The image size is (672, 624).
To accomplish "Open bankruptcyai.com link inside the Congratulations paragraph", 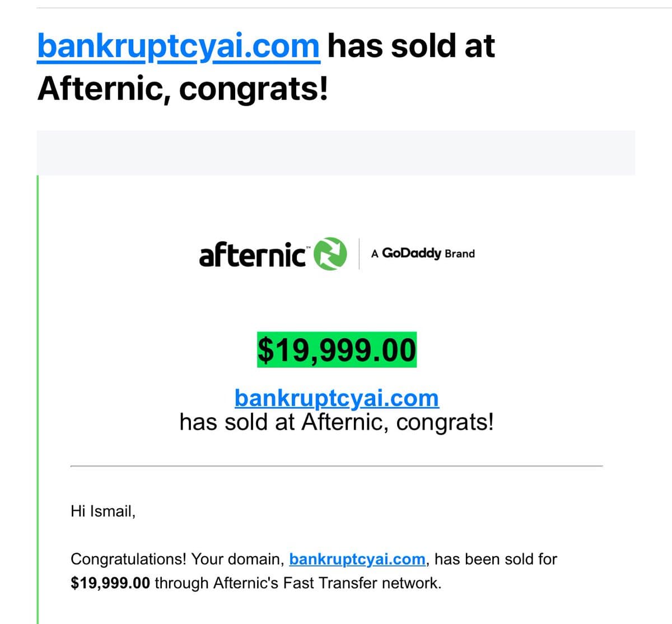I will [x=357, y=559].
